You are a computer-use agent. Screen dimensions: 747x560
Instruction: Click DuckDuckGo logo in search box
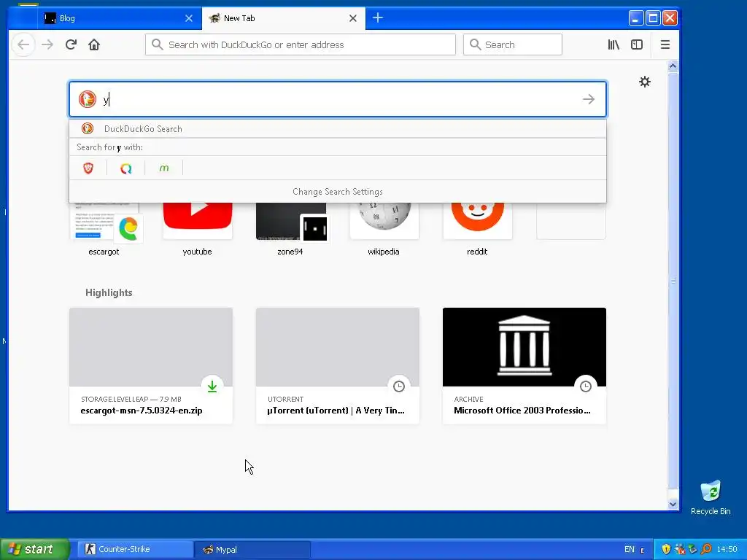(88, 99)
